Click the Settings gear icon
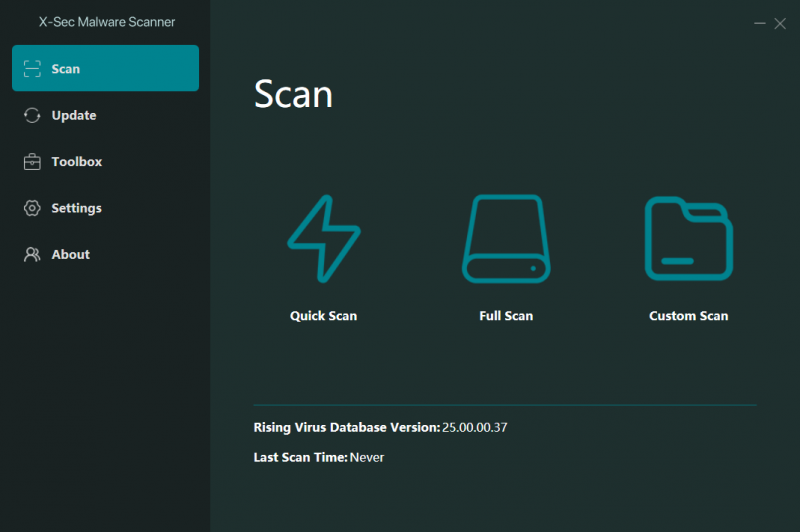 pyautogui.click(x=32, y=208)
